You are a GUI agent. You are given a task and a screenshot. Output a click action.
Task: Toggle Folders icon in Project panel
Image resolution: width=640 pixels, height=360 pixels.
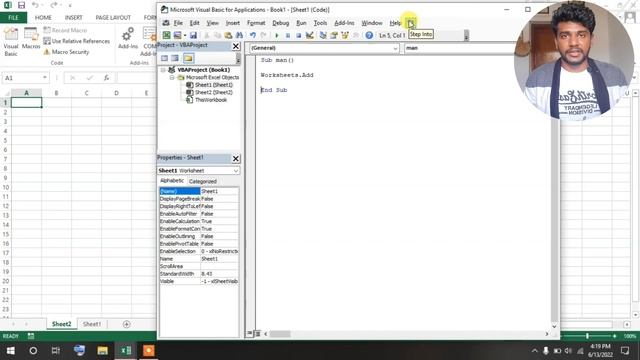[x=188, y=58]
